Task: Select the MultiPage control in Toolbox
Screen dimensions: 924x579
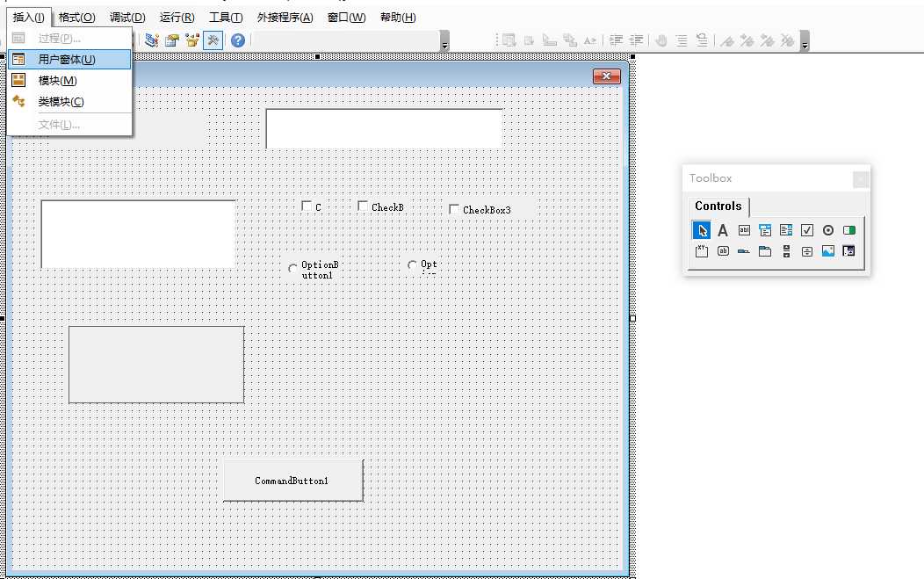Action: 765,251
